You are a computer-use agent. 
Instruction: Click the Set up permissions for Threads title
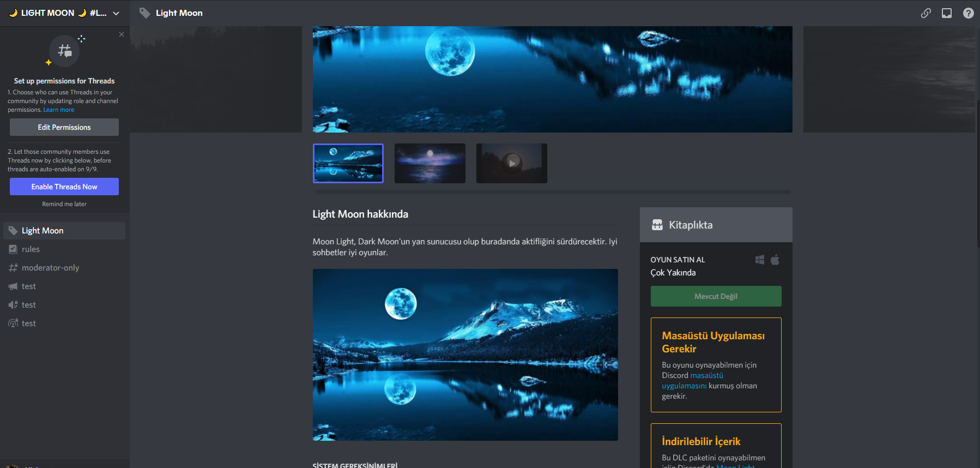[64, 81]
